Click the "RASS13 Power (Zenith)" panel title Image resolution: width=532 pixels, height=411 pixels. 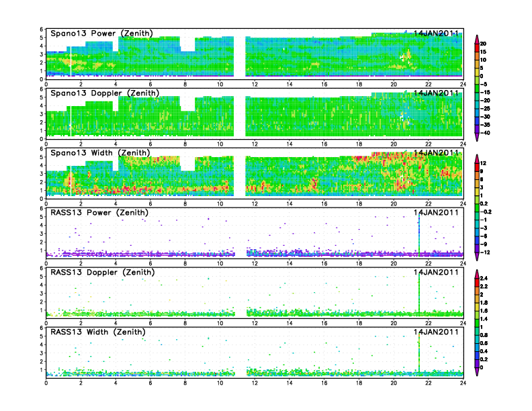tap(99, 212)
